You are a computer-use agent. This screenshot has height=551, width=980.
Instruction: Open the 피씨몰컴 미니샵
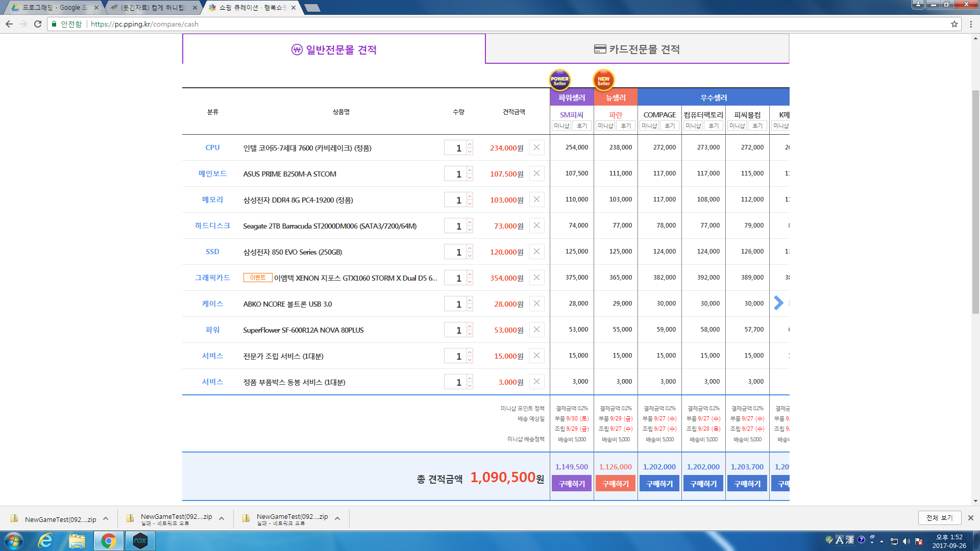tap(737, 126)
